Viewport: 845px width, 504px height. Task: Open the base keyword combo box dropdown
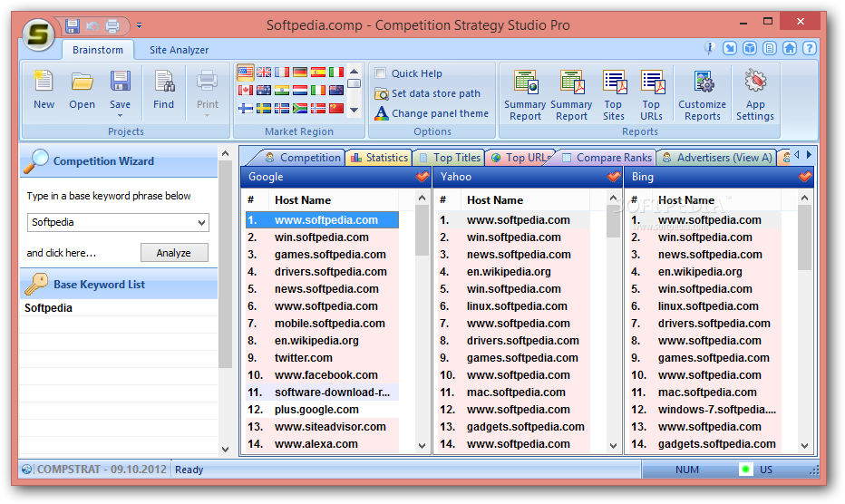(x=201, y=223)
